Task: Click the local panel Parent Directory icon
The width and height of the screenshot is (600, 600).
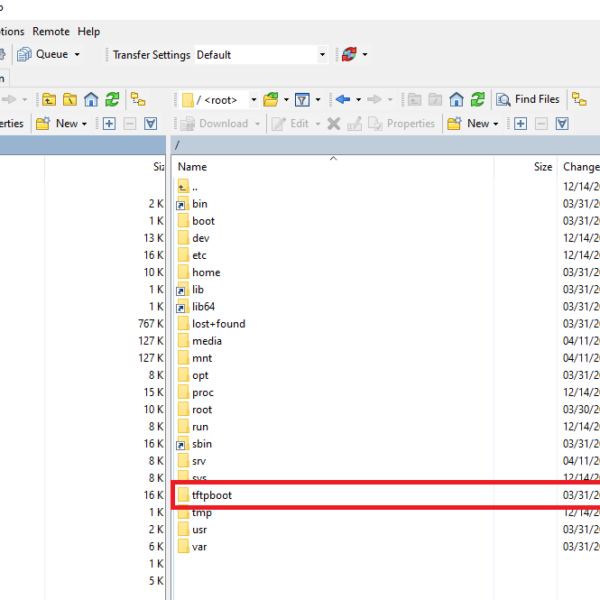Action: point(48,99)
